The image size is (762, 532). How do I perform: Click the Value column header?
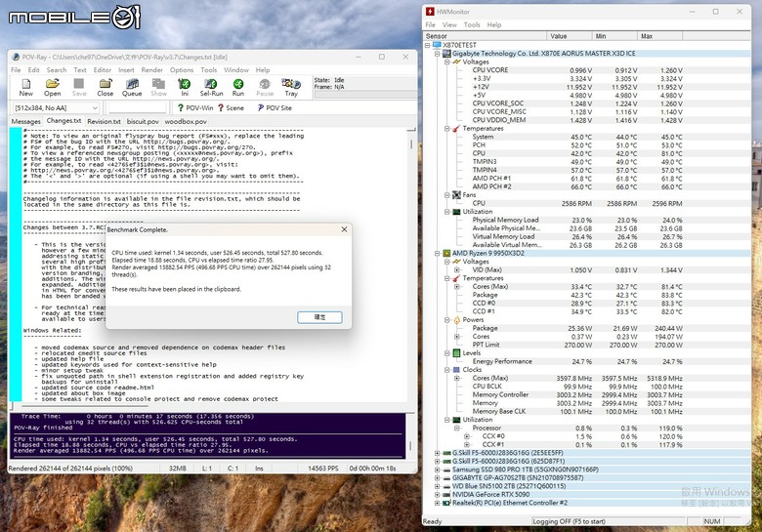pos(570,36)
